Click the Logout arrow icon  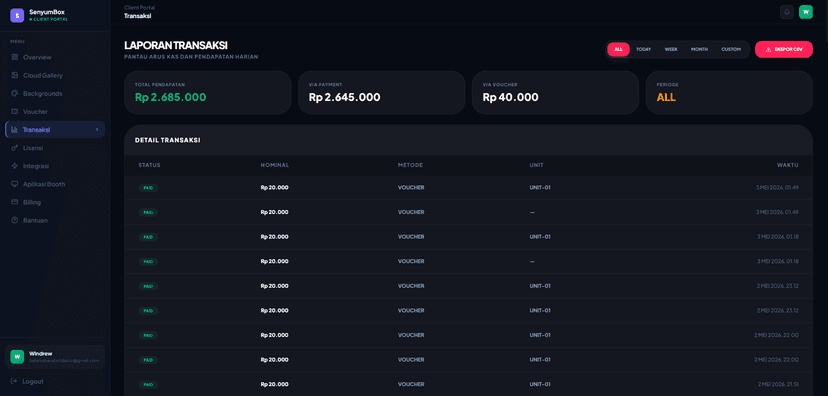click(x=14, y=381)
